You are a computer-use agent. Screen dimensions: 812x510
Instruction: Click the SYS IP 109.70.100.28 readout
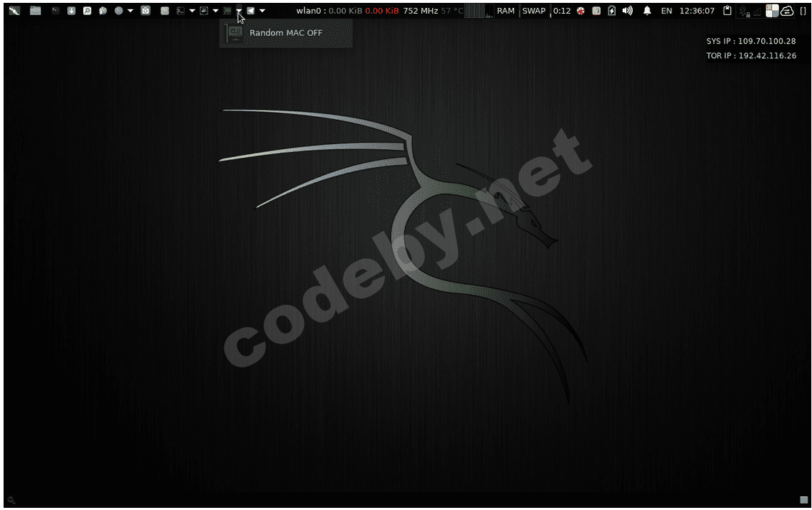[x=751, y=41]
